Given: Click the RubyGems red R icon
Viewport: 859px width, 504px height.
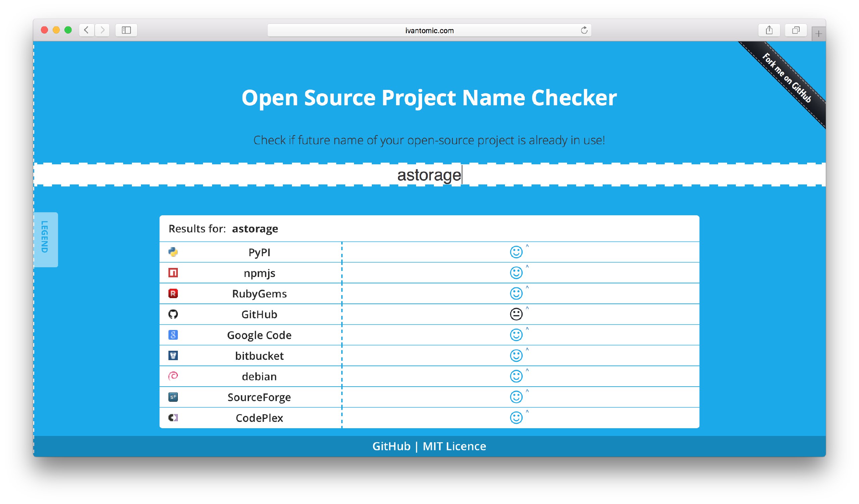Looking at the screenshot, I should pyautogui.click(x=173, y=293).
